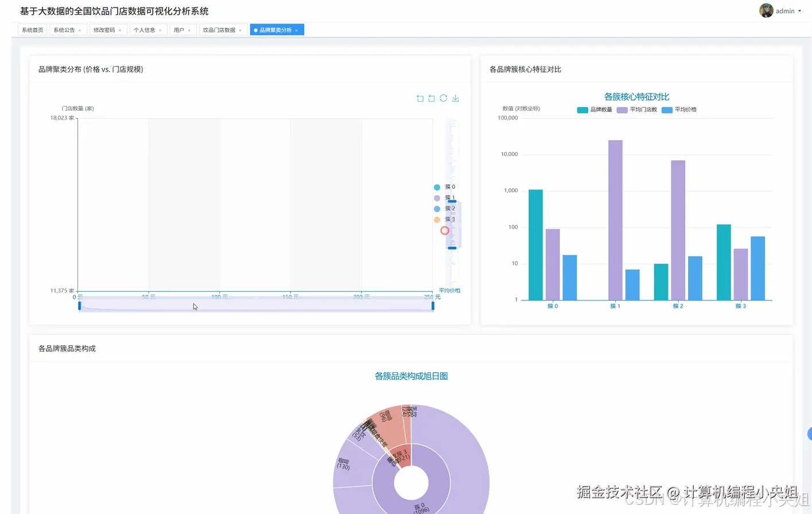Click 簇 1 tall purple 平均门店数 bar
The width and height of the screenshot is (812, 514).
pyautogui.click(x=615, y=220)
